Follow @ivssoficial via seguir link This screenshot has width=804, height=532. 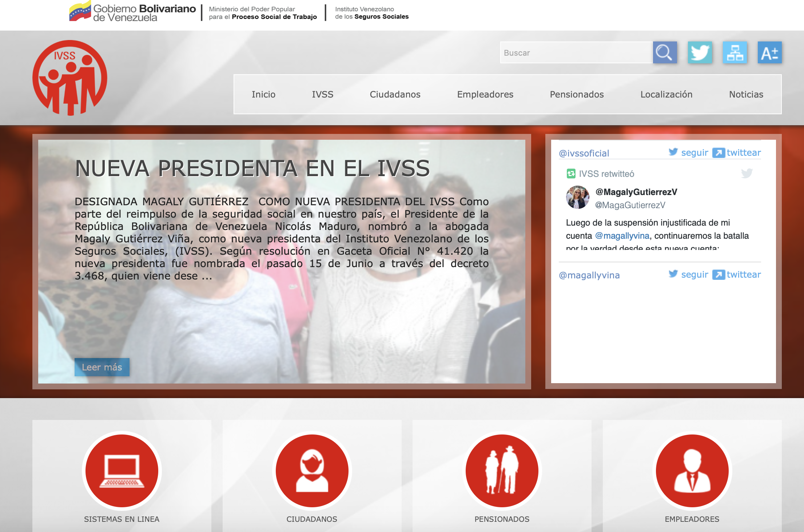click(x=694, y=152)
